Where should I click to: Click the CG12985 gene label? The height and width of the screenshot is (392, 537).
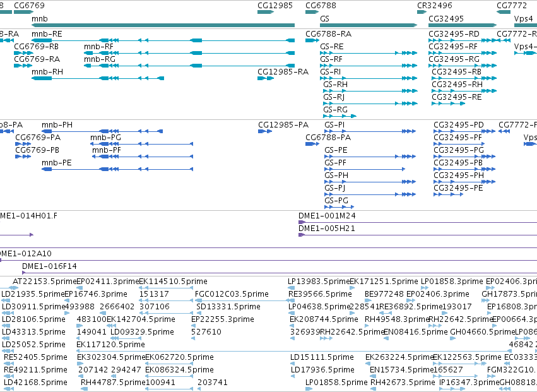click(x=275, y=6)
